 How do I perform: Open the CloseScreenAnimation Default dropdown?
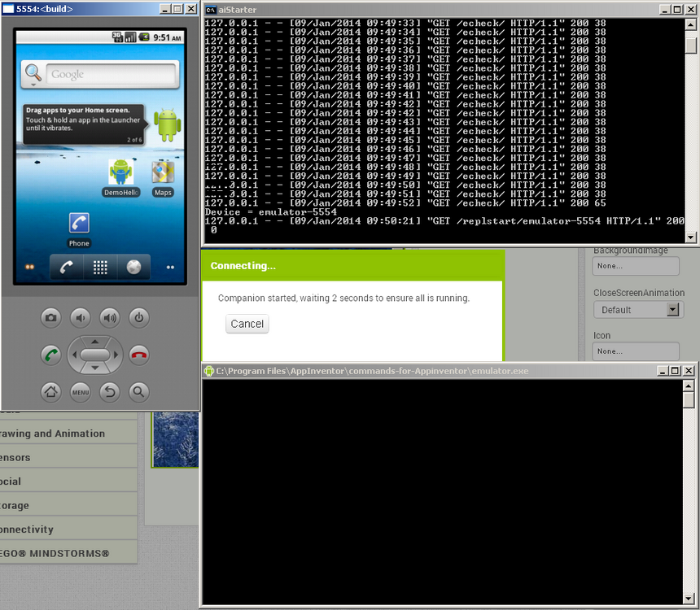pyautogui.click(x=638, y=310)
